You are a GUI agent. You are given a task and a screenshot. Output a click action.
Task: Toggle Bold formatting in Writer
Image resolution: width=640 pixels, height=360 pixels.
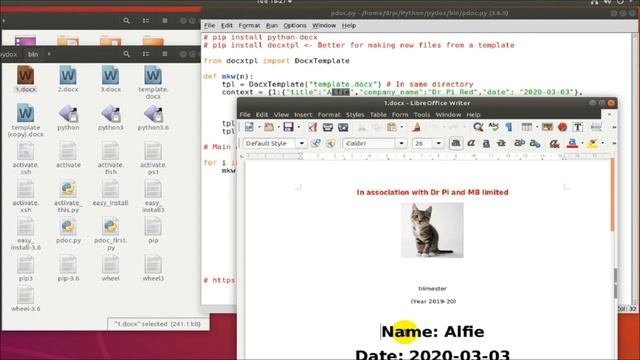[456, 143]
